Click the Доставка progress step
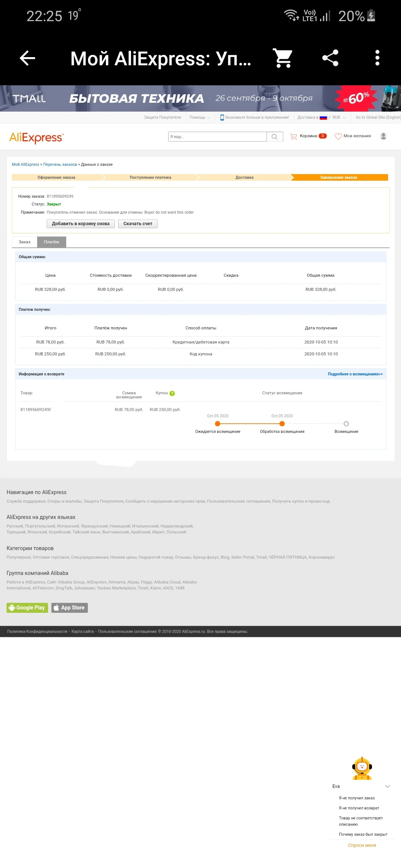401x868 pixels. pyautogui.click(x=244, y=177)
